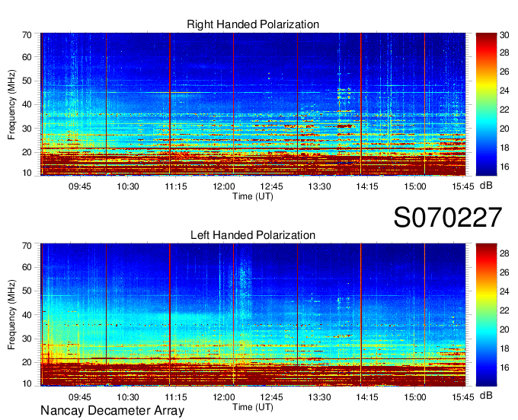Click the 'Left Handed Polarization' plot title
The image size is (518, 420).
pyautogui.click(x=253, y=235)
